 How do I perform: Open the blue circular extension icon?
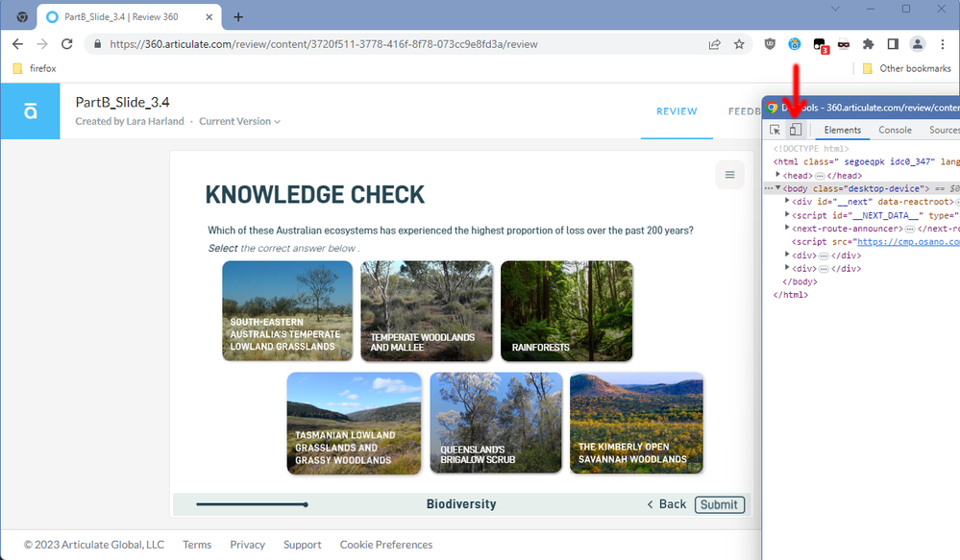pos(795,44)
